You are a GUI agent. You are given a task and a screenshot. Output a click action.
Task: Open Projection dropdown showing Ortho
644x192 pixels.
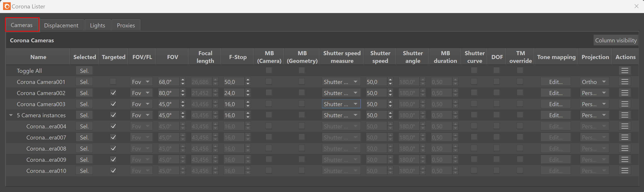594,82
